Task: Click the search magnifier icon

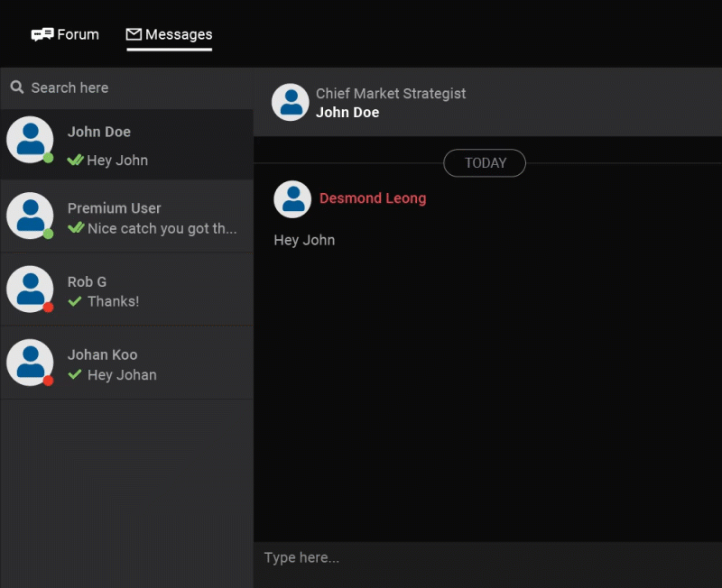Action: point(17,87)
